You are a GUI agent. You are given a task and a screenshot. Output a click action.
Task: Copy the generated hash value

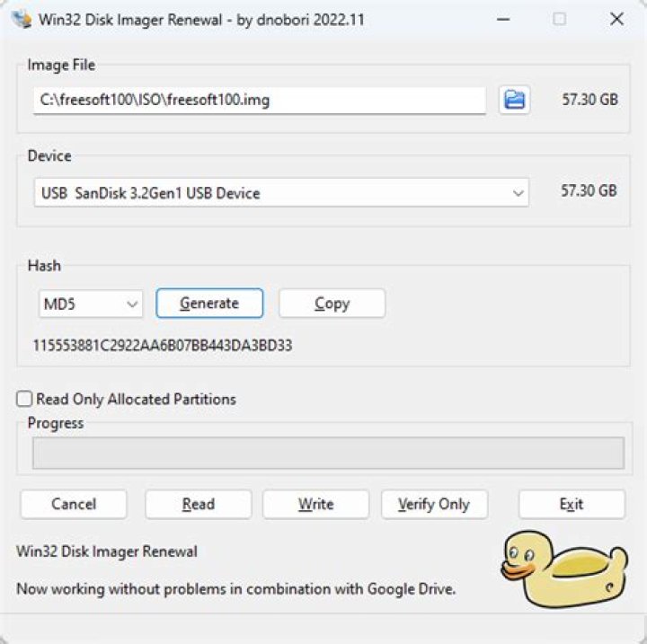(332, 304)
